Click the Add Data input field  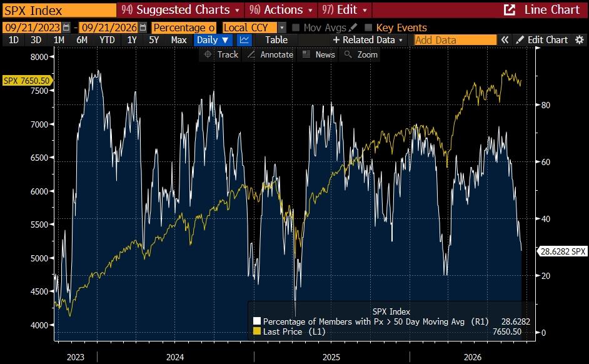tap(455, 40)
